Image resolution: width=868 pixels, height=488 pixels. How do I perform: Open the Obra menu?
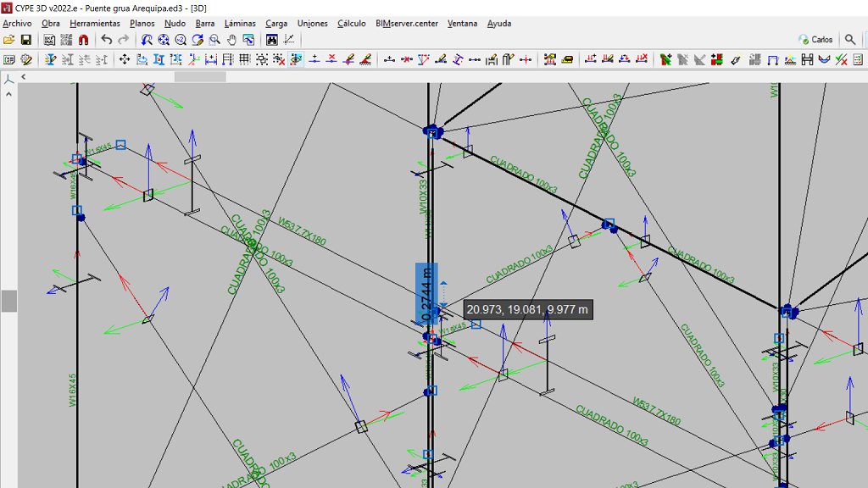[x=50, y=23]
